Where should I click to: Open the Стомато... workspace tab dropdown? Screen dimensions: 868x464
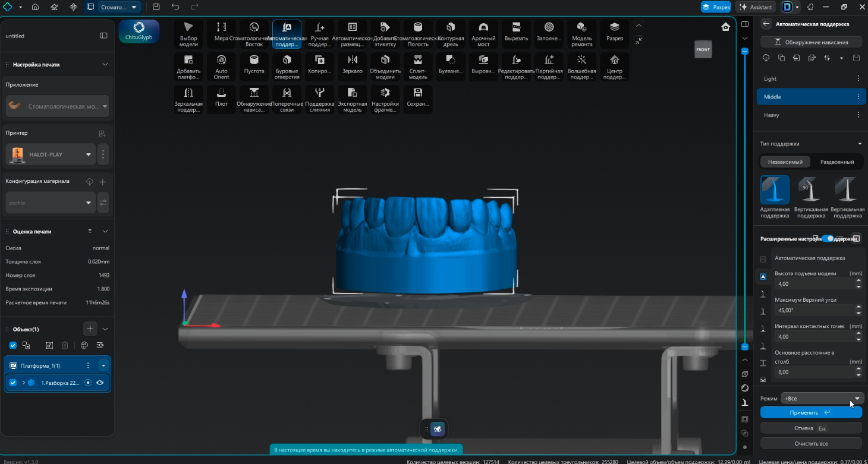click(134, 7)
